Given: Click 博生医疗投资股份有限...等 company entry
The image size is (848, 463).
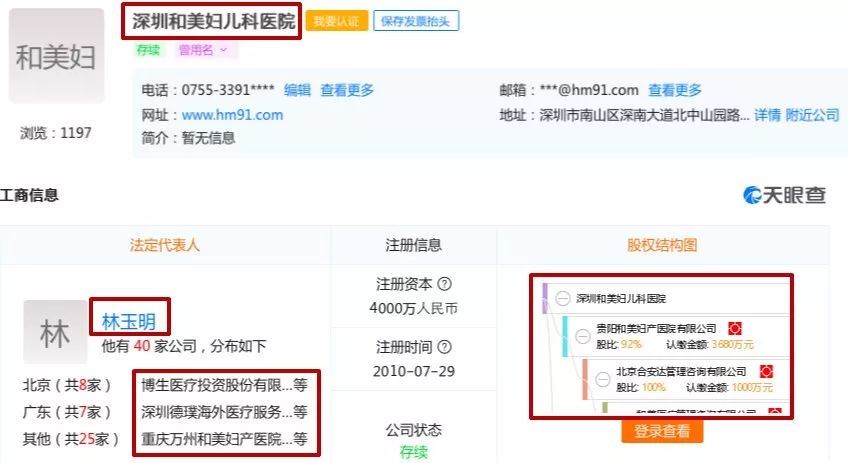Looking at the screenshot, I should pos(224,385).
